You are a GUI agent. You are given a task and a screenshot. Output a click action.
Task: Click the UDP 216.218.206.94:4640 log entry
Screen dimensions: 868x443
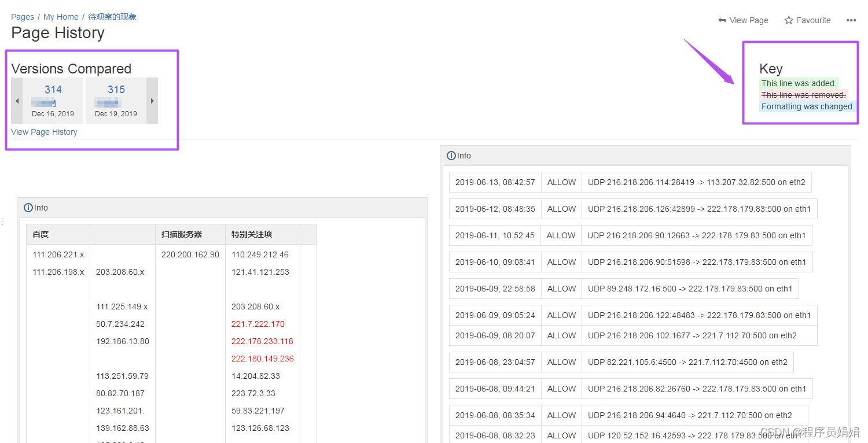pos(690,415)
